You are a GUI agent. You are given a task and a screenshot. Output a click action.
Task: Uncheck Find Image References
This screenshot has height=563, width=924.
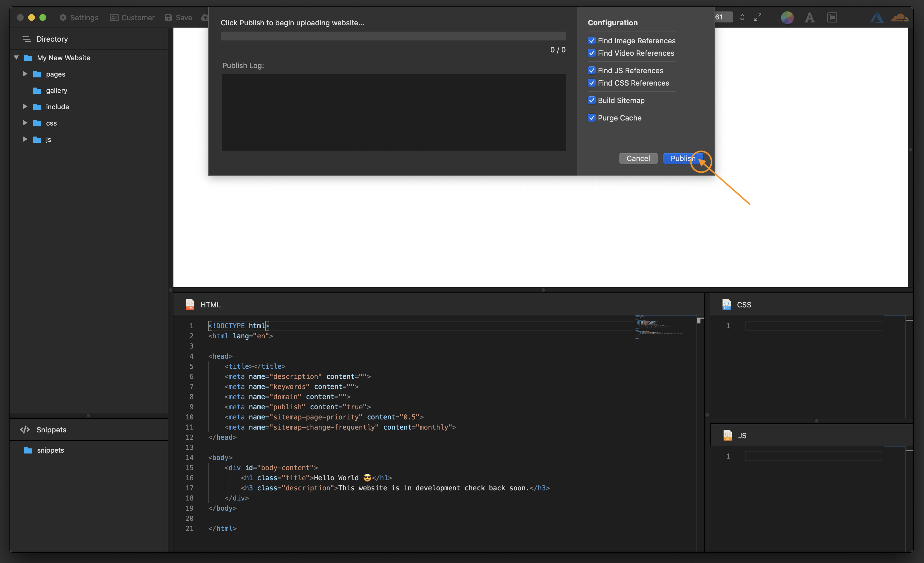[592, 41]
